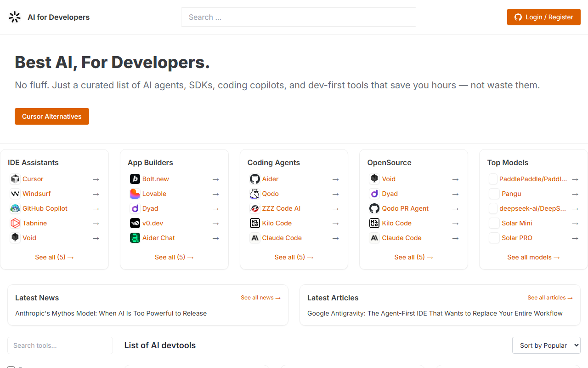The height and width of the screenshot is (368, 588).
Task: Click the Aider Chat icon
Action: point(135,238)
